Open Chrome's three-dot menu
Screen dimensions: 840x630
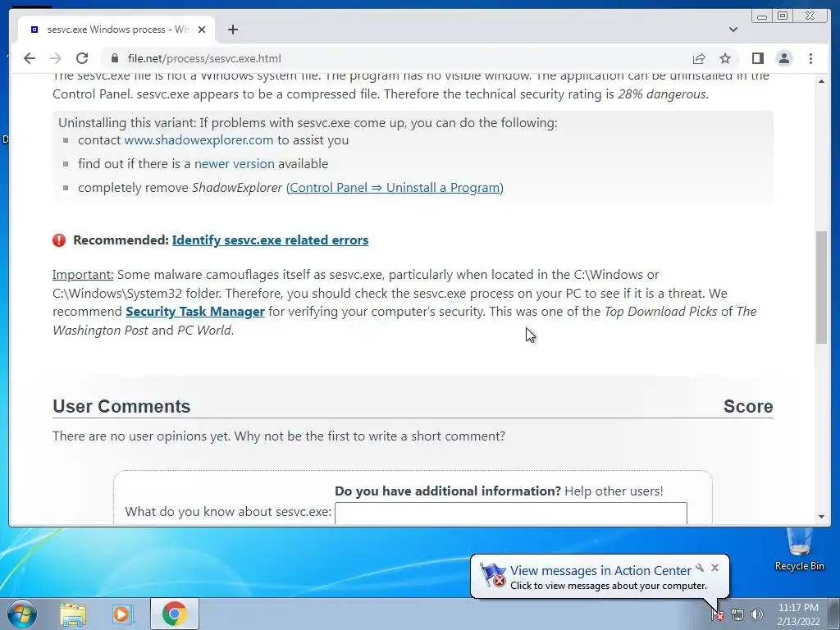[810, 58]
